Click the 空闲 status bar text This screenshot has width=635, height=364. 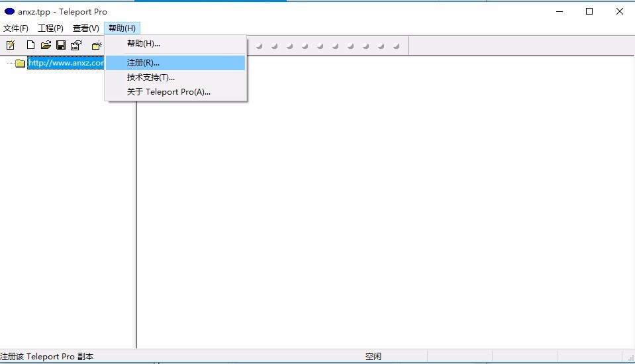click(x=373, y=356)
